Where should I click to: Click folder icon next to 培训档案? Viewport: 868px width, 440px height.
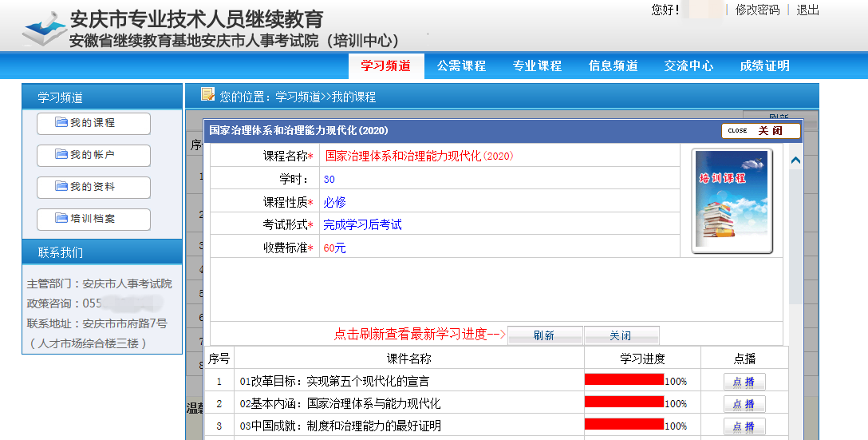tap(61, 219)
